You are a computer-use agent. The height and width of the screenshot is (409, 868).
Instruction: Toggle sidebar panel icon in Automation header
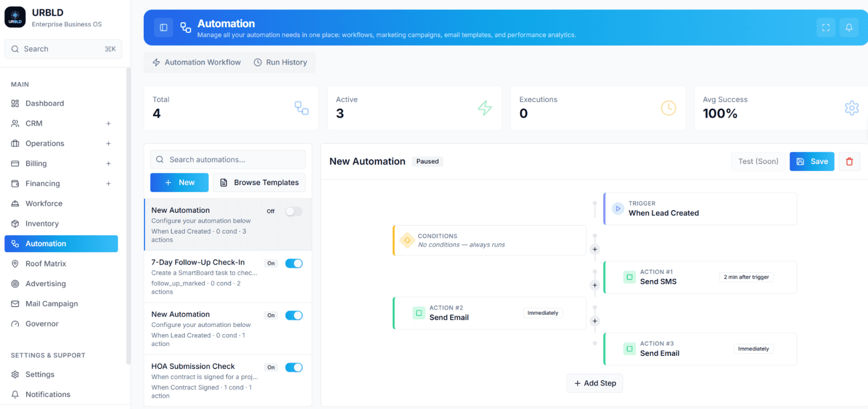(163, 28)
